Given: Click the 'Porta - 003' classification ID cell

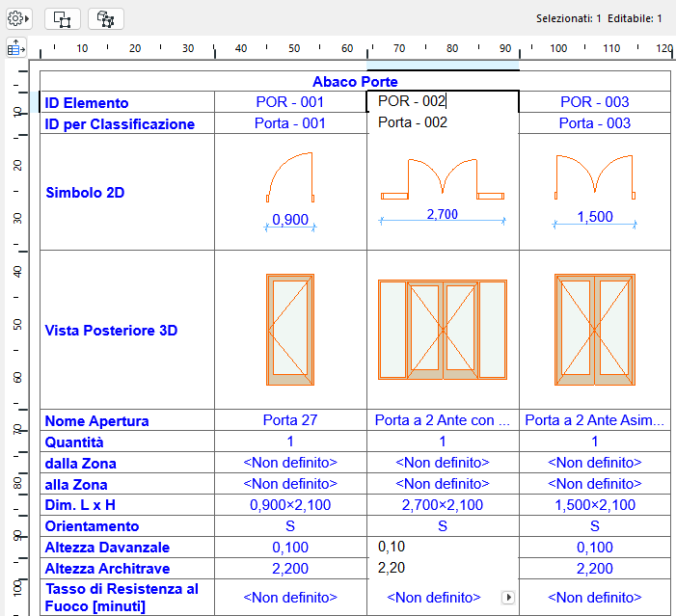Looking at the screenshot, I should click(595, 123).
